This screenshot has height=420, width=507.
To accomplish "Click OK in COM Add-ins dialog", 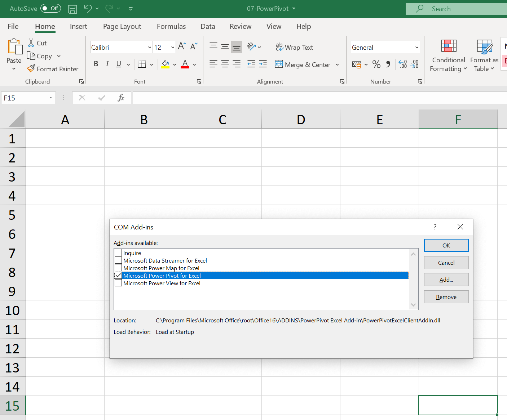I will [446, 245].
